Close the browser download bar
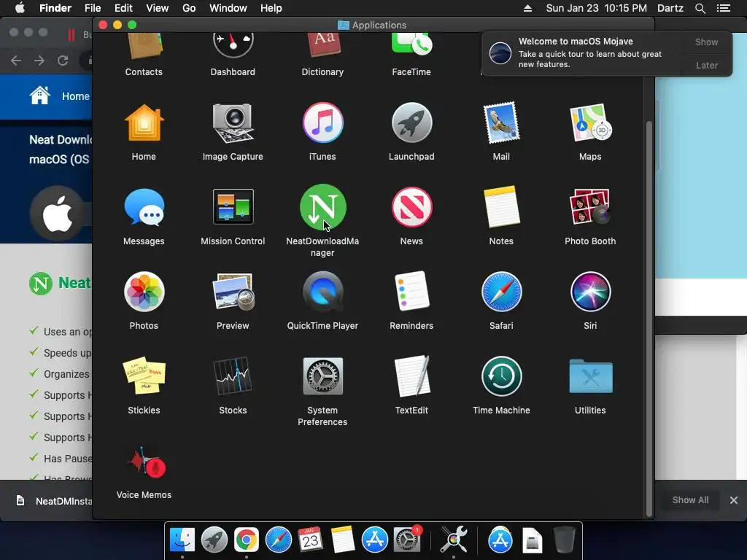The image size is (747, 560). pyautogui.click(x=734, y=500)
